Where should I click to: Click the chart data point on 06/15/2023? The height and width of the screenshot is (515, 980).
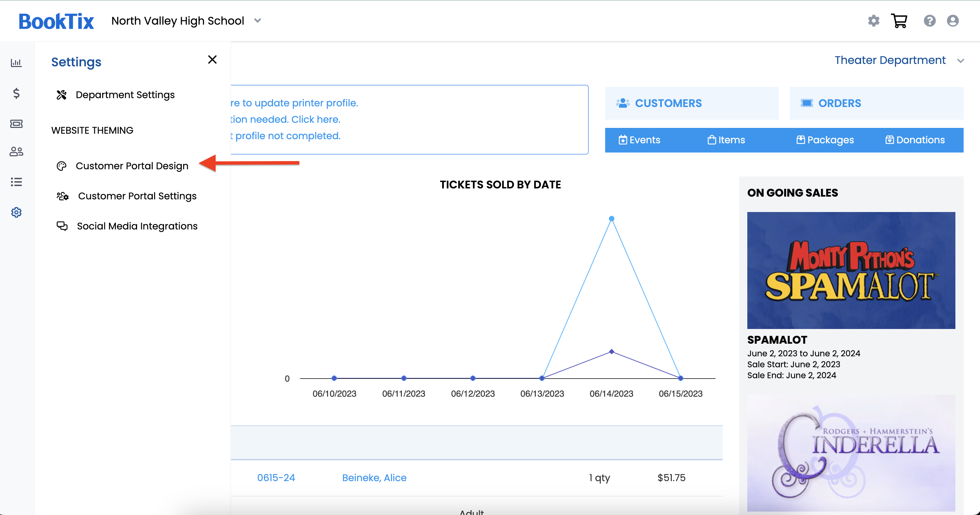(x=681, y=378)
